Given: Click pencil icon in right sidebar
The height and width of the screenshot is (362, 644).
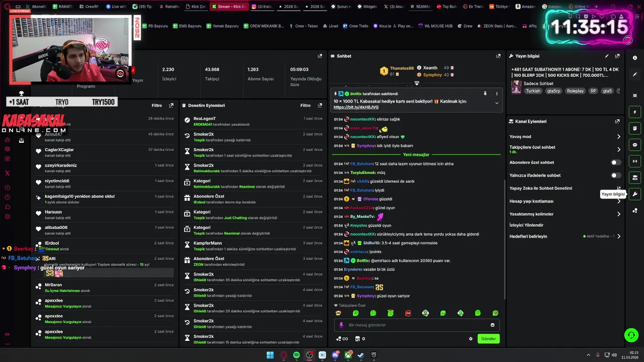Looking at the screenshot, I should pyautogui.click(x=635, y=74).
